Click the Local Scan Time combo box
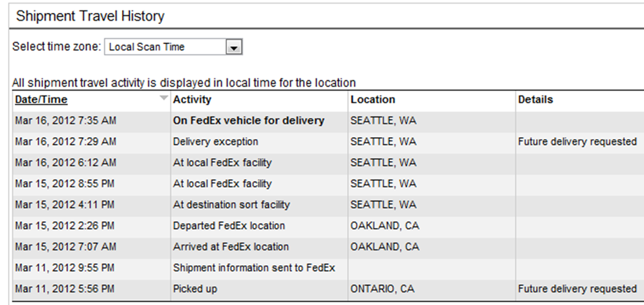The width and height of the screenshot is (644, 305). coord(167,47)
